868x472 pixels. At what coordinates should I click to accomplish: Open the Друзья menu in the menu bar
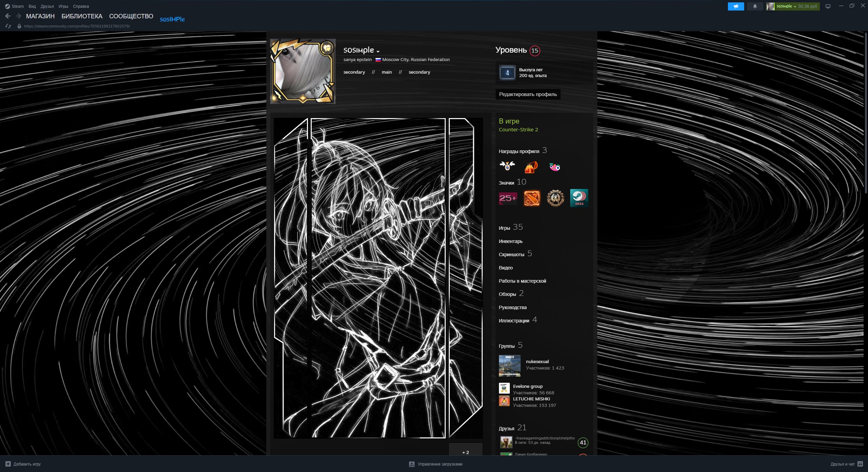47,6
